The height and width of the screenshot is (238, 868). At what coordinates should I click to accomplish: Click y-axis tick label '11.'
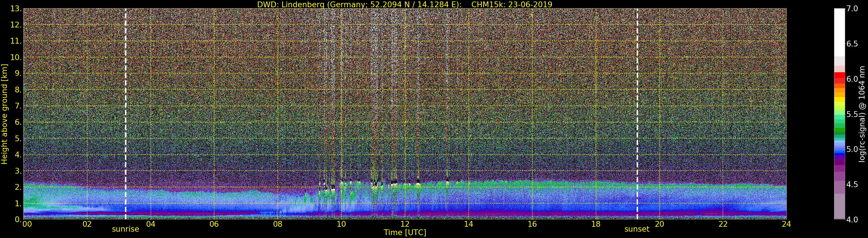(16, 41)
